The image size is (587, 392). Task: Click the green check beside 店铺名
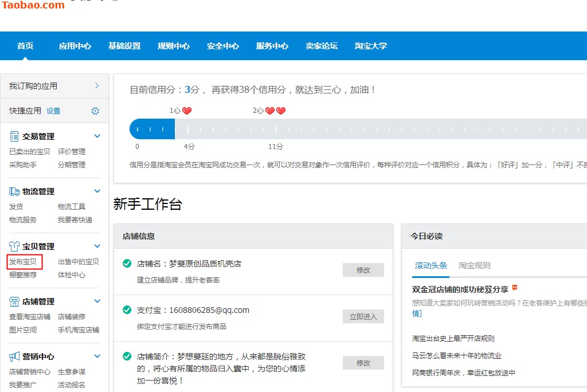(127, 263)
